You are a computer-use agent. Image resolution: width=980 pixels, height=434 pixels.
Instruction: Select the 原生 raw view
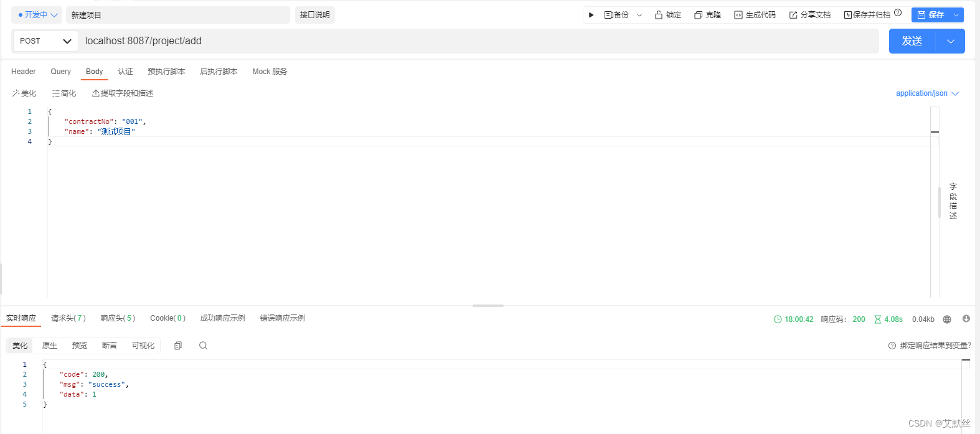pyautogui.click(x=50, y=346)
